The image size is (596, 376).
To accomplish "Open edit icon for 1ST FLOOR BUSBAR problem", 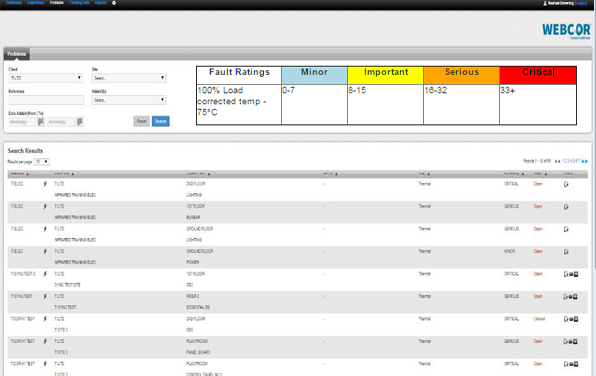I will [x=566, y=207].
